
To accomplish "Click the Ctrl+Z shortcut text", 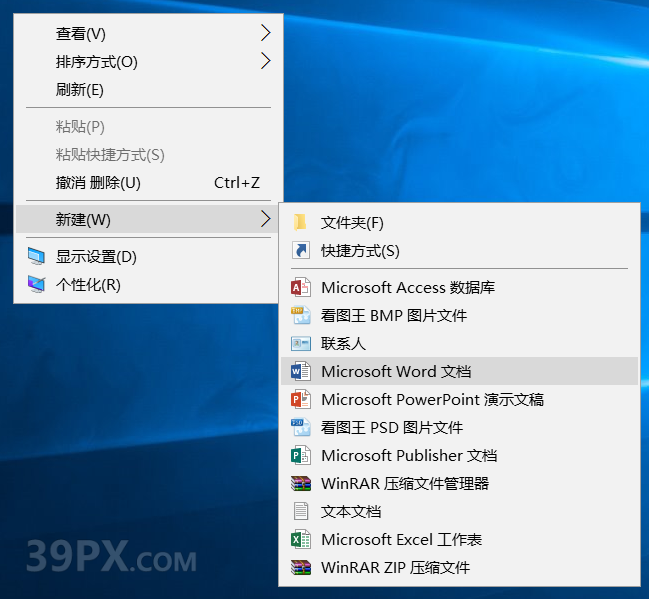I will tap(237, 183).
